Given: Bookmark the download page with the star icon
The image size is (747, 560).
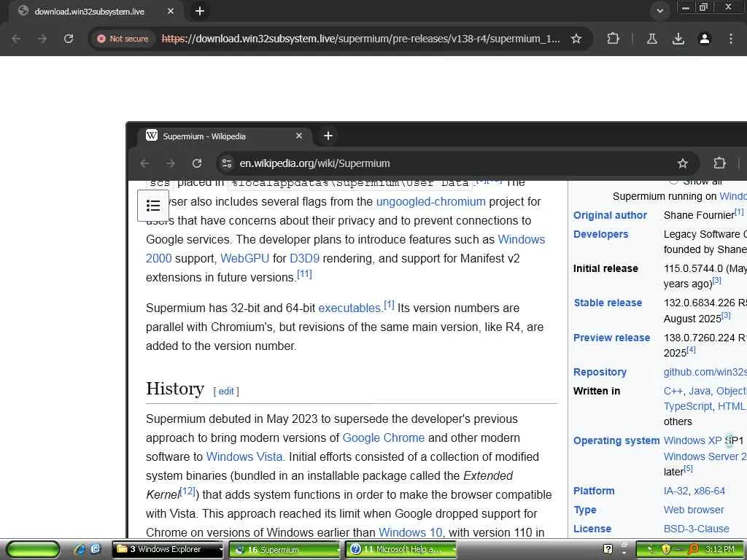Looking at the screenshot, I should (x=576, y=39).
